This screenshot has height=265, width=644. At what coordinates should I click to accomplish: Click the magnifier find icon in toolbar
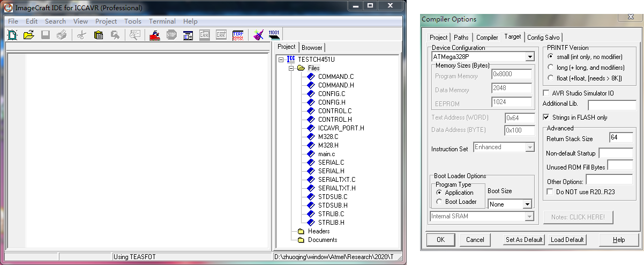pyautogui.click(x=134, y=35)
